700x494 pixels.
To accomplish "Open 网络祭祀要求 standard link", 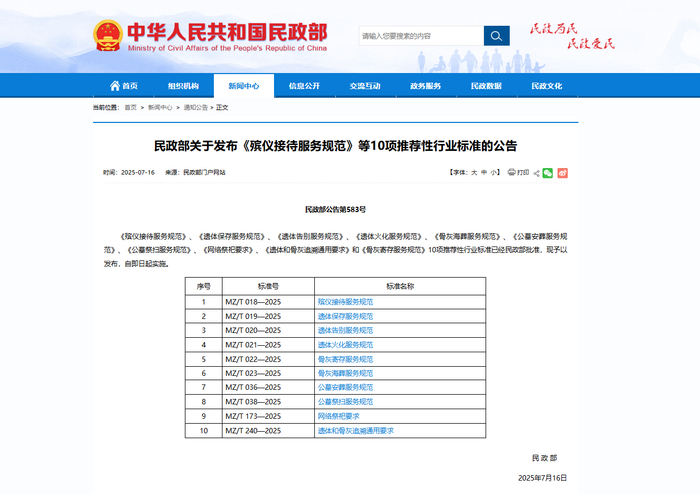I will [338, 416].
